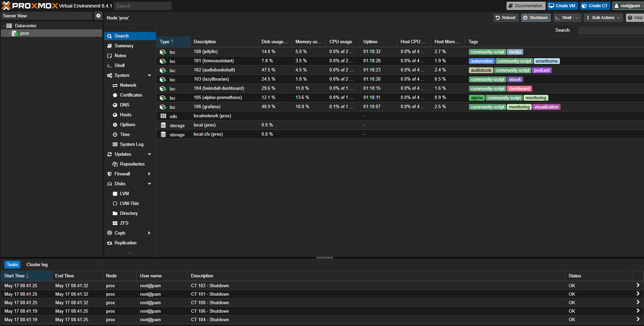The height and width of the screenshot is (326, 644).
Task: Click the media tag on jellyfin
Action: [515, 52]
